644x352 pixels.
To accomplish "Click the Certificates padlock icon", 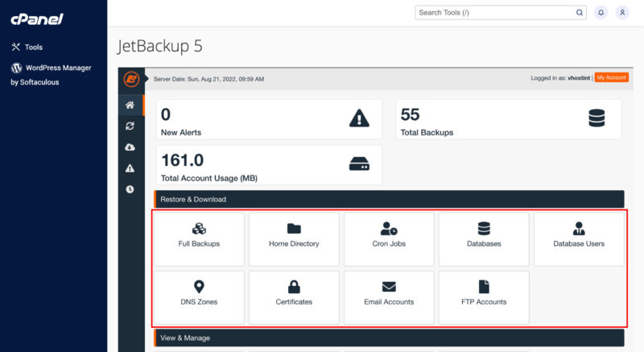I will (294, 287).
